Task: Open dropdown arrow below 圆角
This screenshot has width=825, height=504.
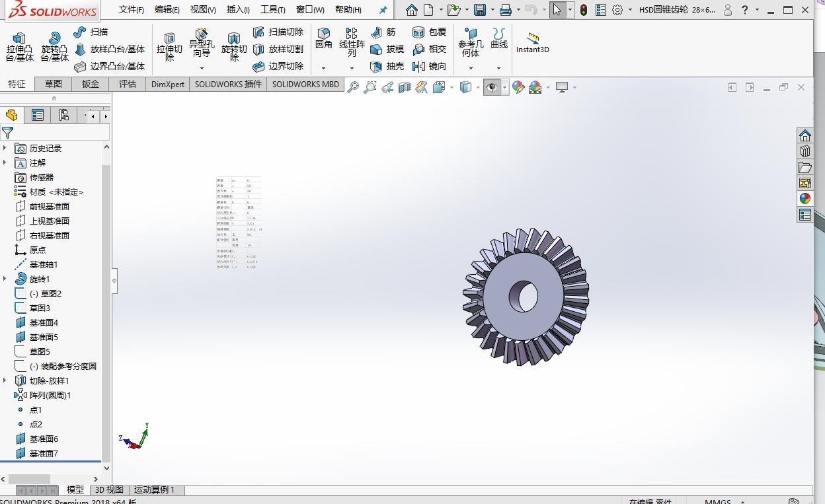Action: coord(324,68)
